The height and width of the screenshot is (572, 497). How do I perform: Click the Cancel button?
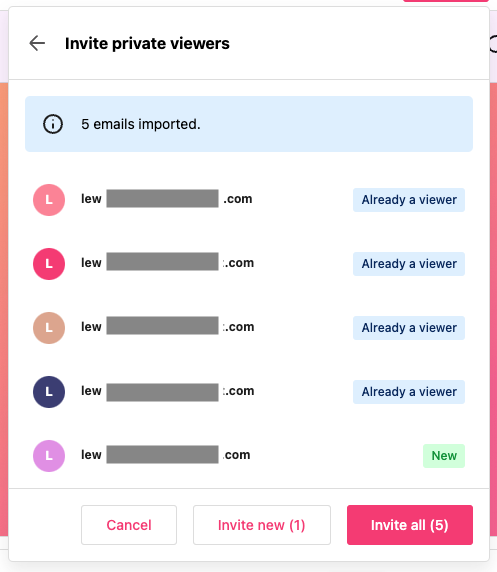coord(129,525)
